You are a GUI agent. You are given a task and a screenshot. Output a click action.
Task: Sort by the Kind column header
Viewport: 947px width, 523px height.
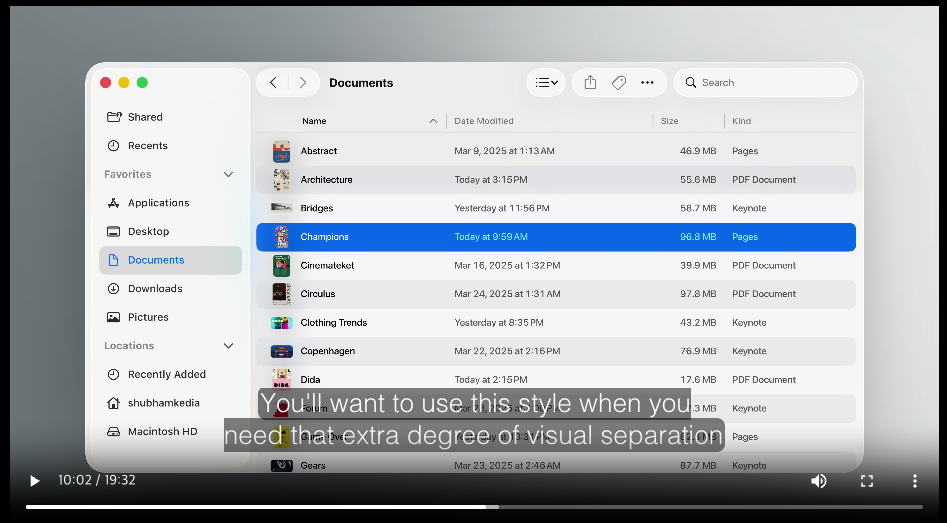point(742,121)
